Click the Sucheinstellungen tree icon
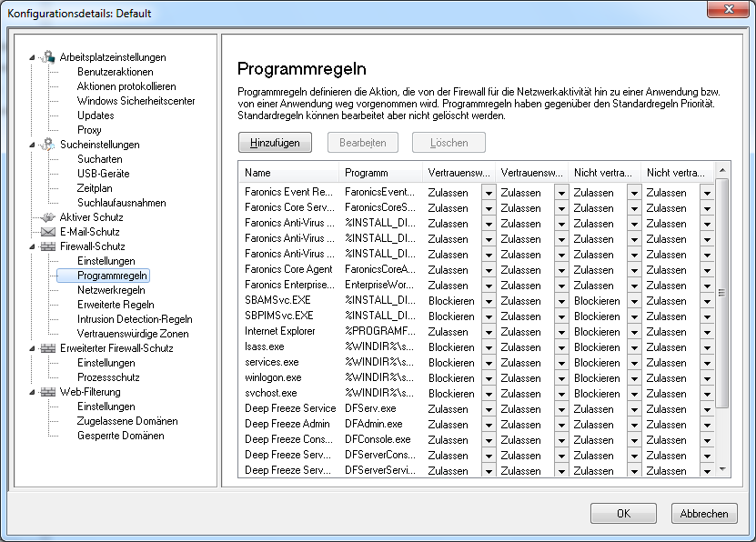The width and height of the screenshot is (756, 542). 47,144
